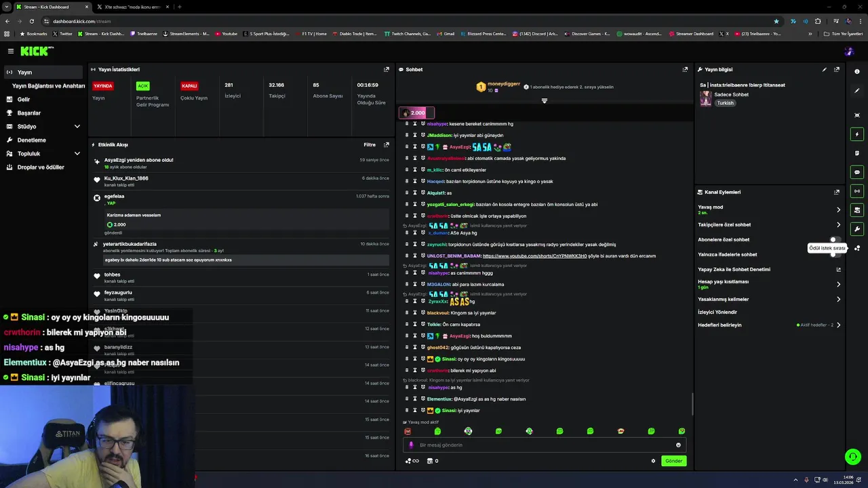Open Hedefleri belirleyin arrow
This screenshot has height=488, width=868.
coord(838,325)
